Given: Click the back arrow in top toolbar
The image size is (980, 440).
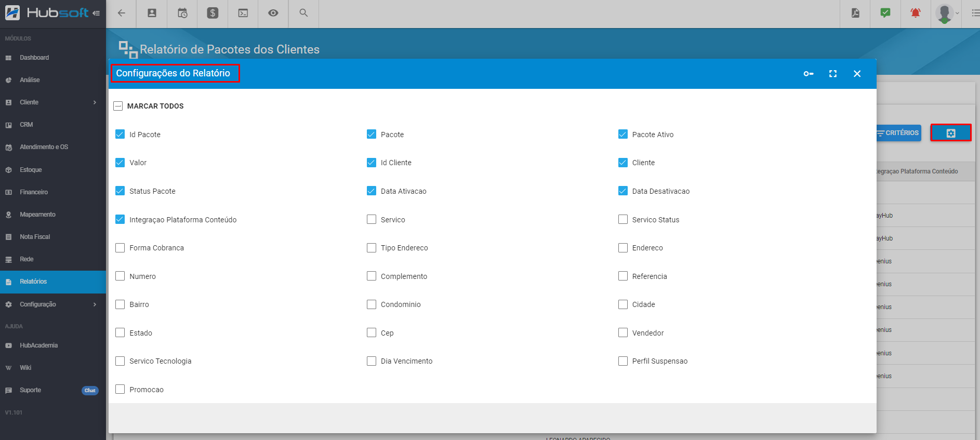Looking at the screenshot, I should click(122, 14).
